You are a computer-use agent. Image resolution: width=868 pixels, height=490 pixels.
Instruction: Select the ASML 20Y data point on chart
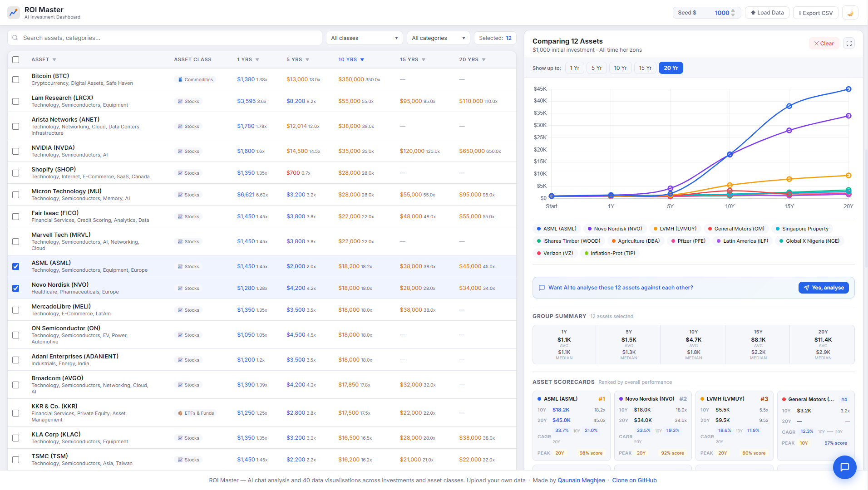[848, 89]
